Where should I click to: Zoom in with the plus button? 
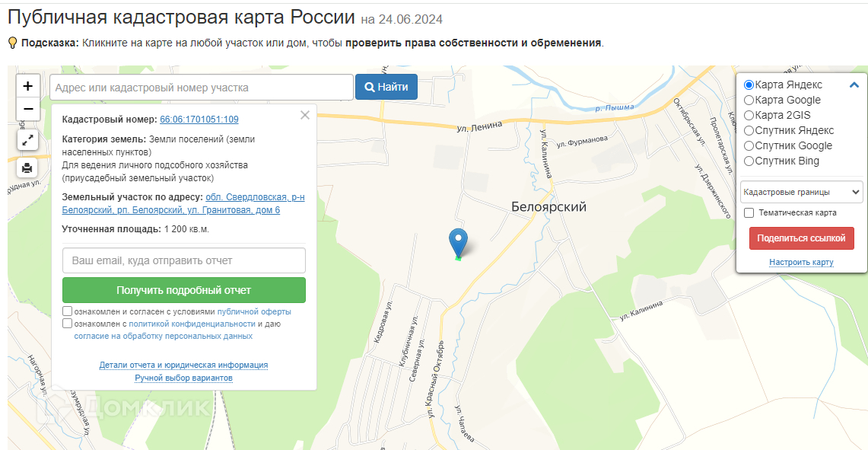click(x=28, y=87)
